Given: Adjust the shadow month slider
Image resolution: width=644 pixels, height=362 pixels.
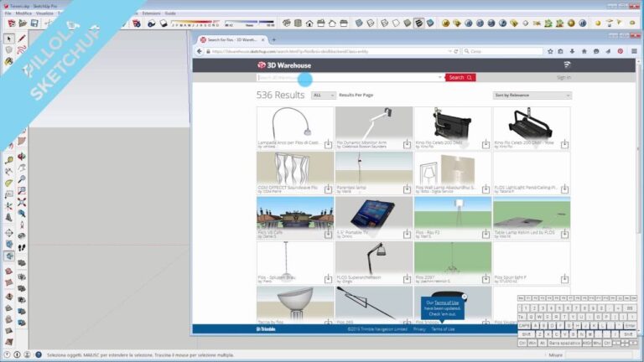Looking at the screenshot, I should click(x=195, y=23).
